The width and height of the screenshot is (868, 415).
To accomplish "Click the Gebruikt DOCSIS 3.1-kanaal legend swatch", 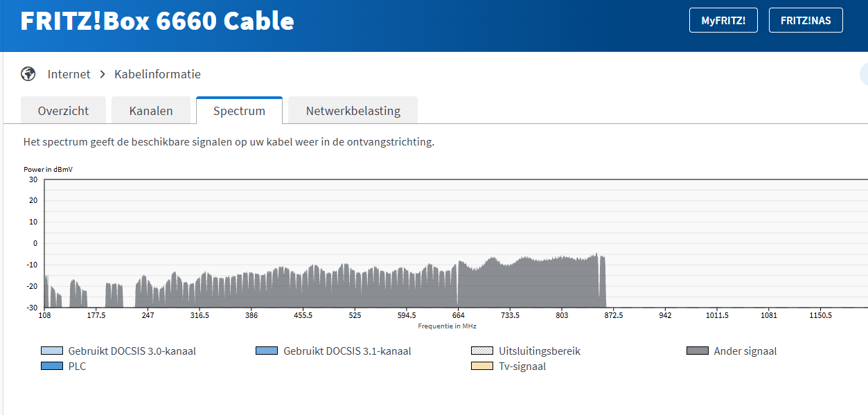I will pos(267,351).
